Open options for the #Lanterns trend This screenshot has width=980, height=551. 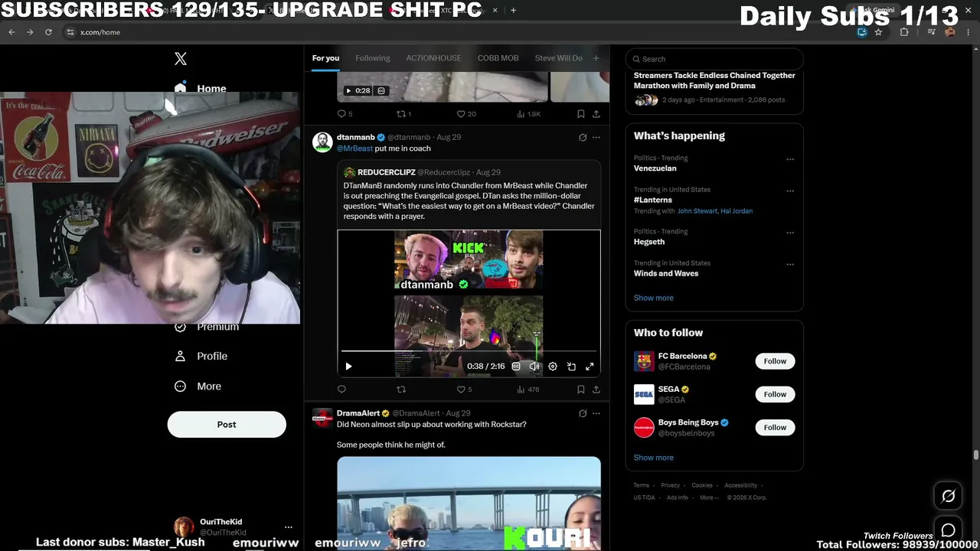point(790,191)
